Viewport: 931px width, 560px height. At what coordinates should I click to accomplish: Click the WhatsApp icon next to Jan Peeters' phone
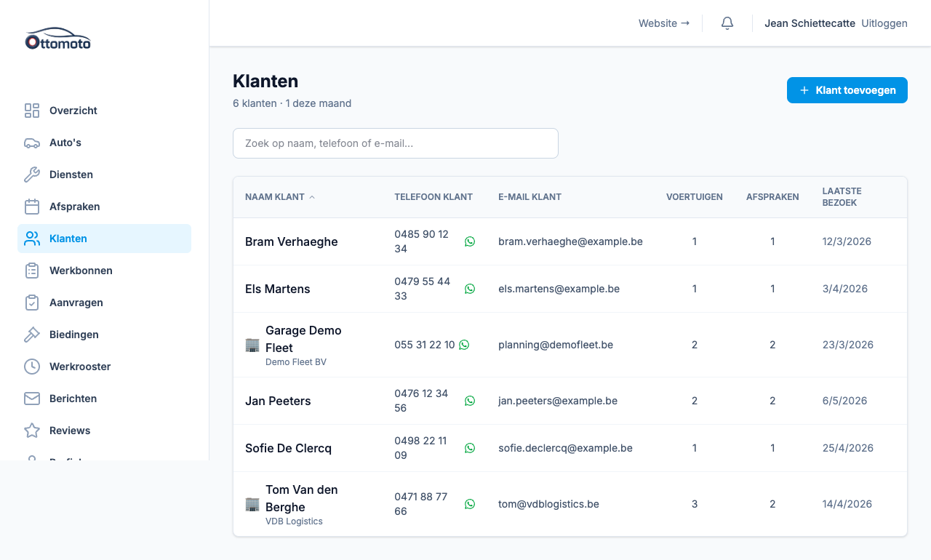pyautogui.click(x=470, y=401)
